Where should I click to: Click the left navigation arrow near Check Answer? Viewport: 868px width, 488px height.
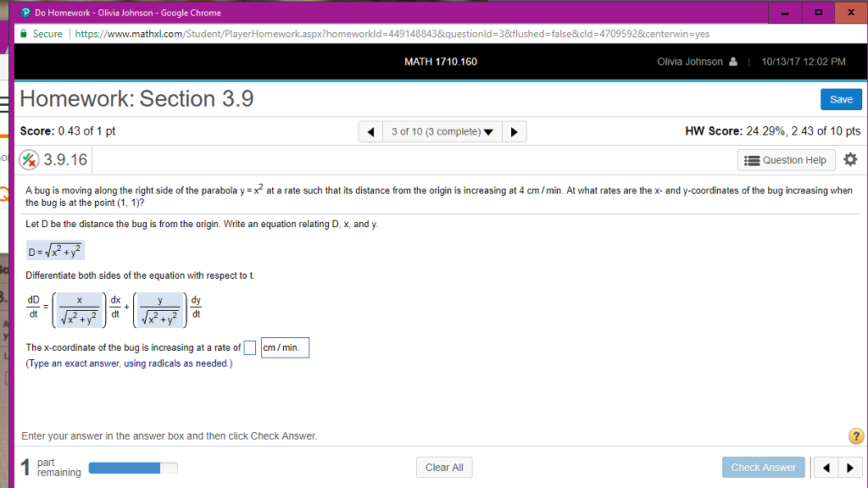826,467
